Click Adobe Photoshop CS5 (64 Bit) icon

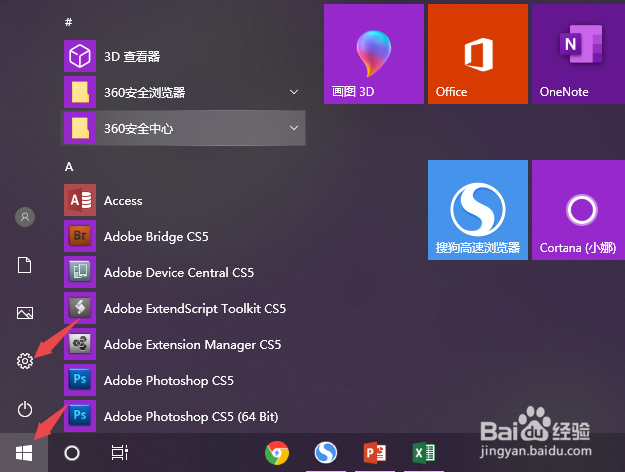(x=80, y=416)
